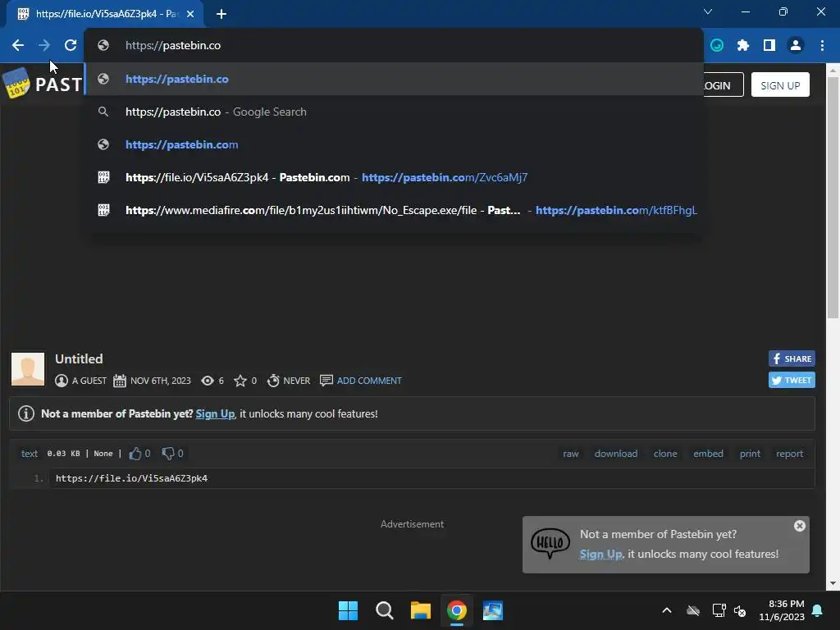
Task: Close the Hello signup popup
Action: pos(799,526)
